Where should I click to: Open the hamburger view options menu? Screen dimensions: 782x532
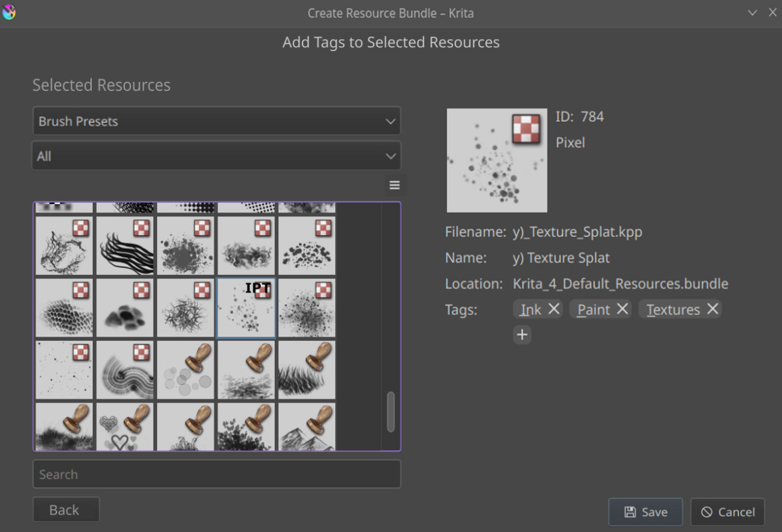[x=394, y=186]
